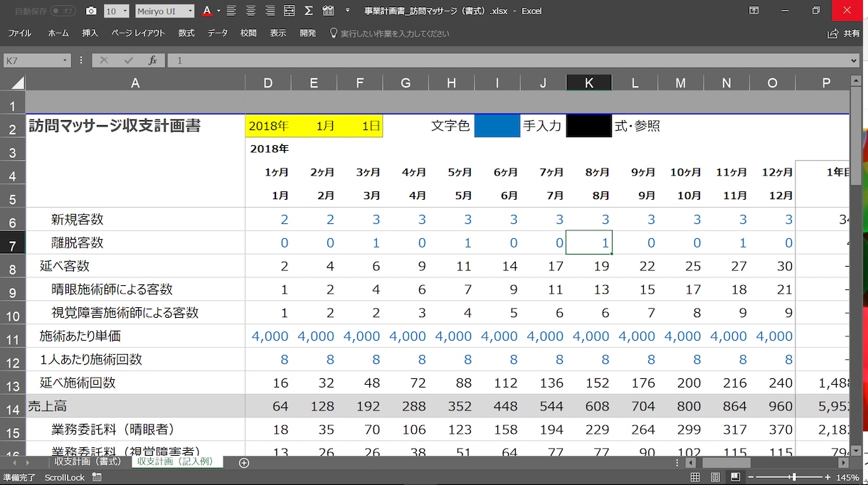The height and width of the screenshot is (485, 868).
Task: Open the ribbon display options icon
Action: 754,11
